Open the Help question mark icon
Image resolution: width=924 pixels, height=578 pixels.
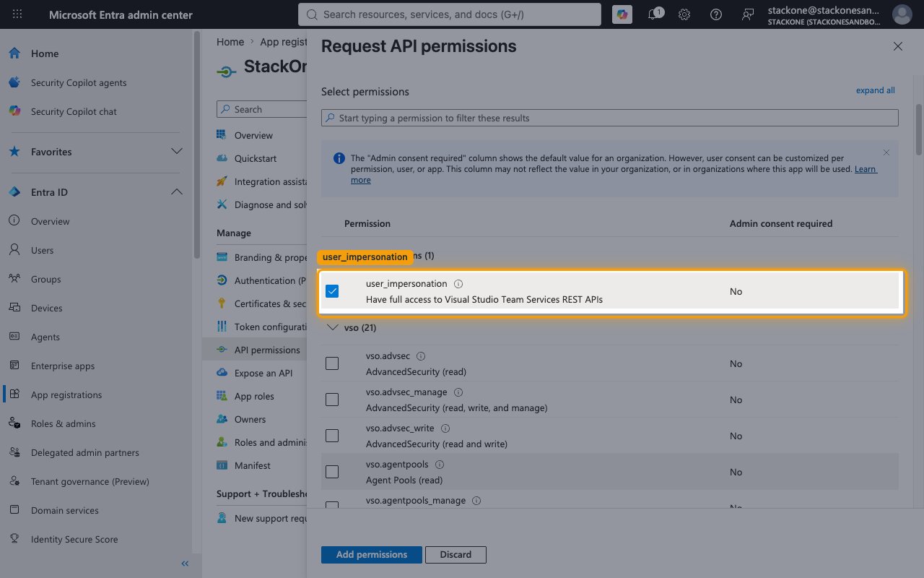pos(716,14)
